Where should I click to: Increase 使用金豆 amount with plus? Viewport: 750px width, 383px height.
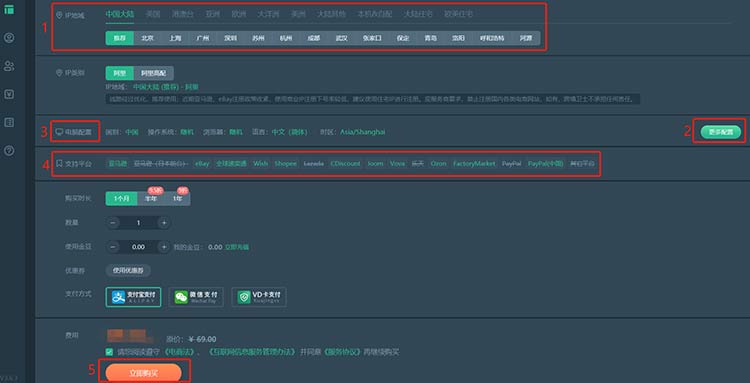[x=164, y=247]
